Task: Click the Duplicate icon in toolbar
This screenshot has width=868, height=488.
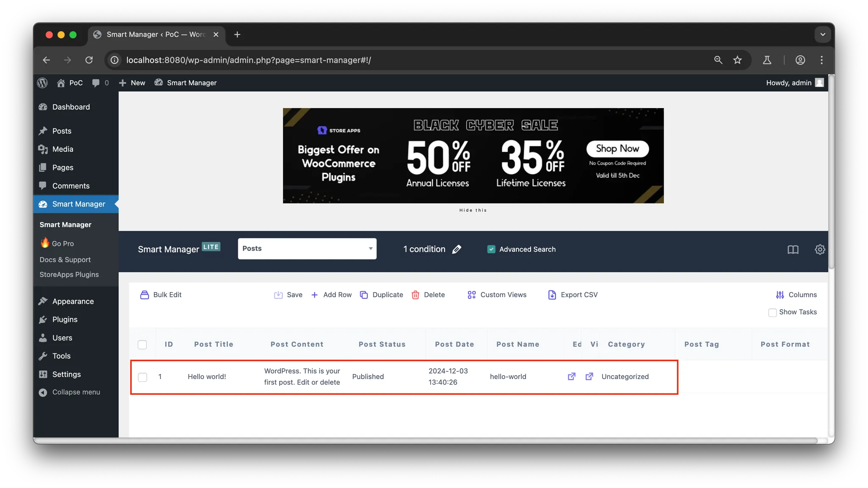Action: click(364, 295)
